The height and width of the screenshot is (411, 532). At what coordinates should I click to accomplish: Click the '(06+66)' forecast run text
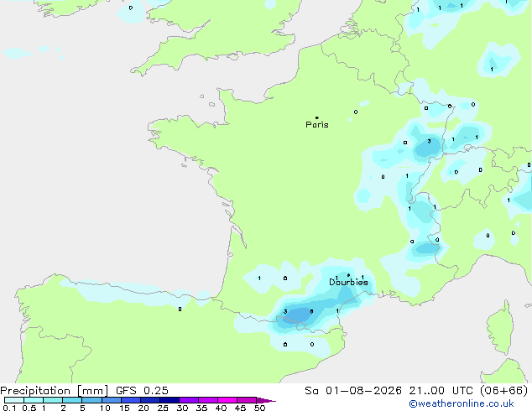click(504, 391)
